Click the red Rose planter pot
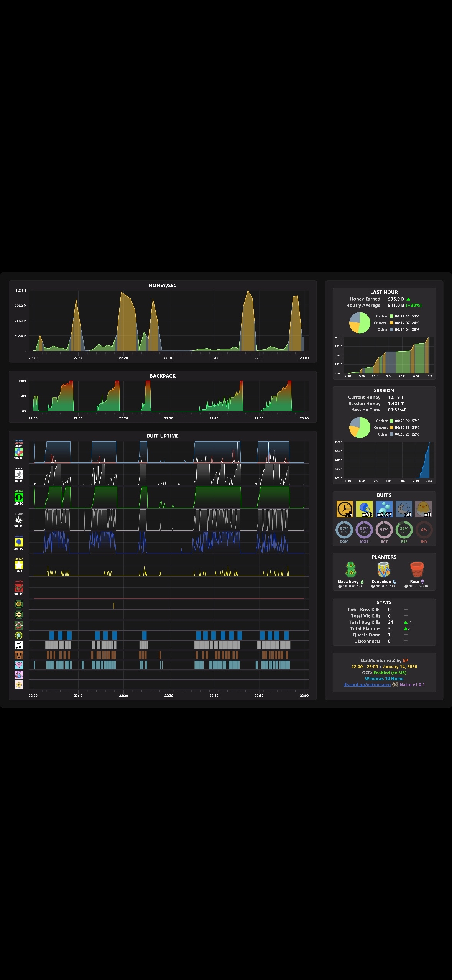The image size is (452, 980). (x=417, y=570)
